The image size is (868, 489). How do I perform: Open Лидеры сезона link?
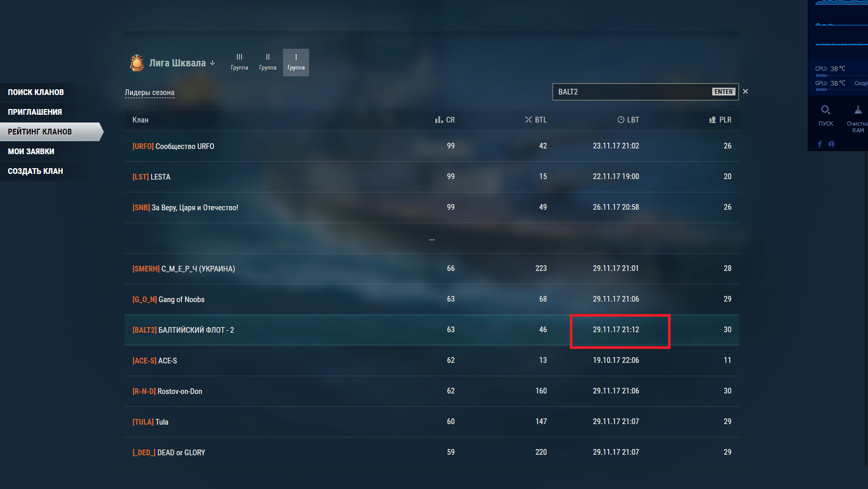pyautogui.click(x=150, y=92)
